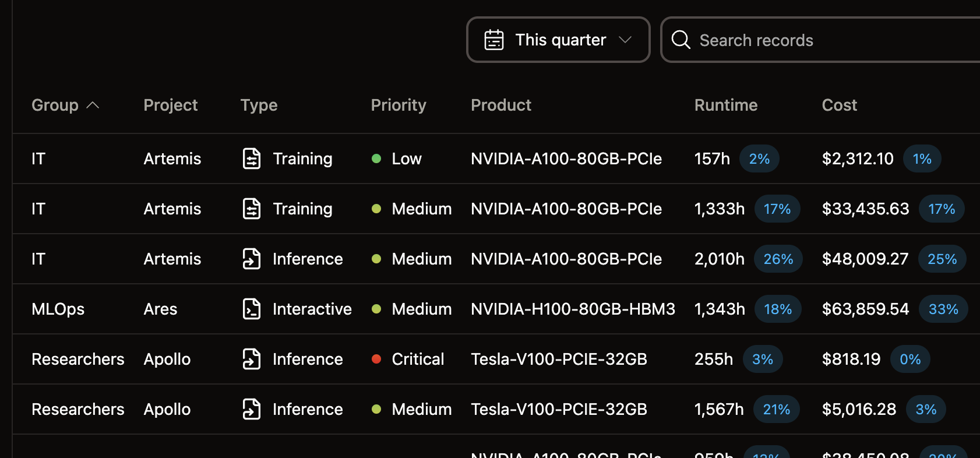The width and height of the screenshot is (980, 458).
Task: Click the red Critical priority dot
Action: (376, 359)
